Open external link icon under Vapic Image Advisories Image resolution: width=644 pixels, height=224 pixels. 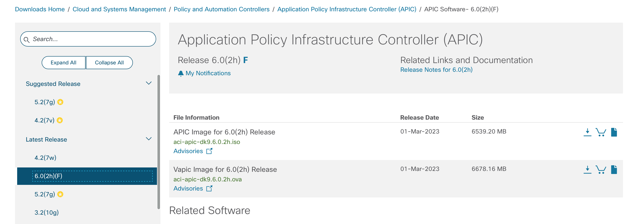coord(209,188)
